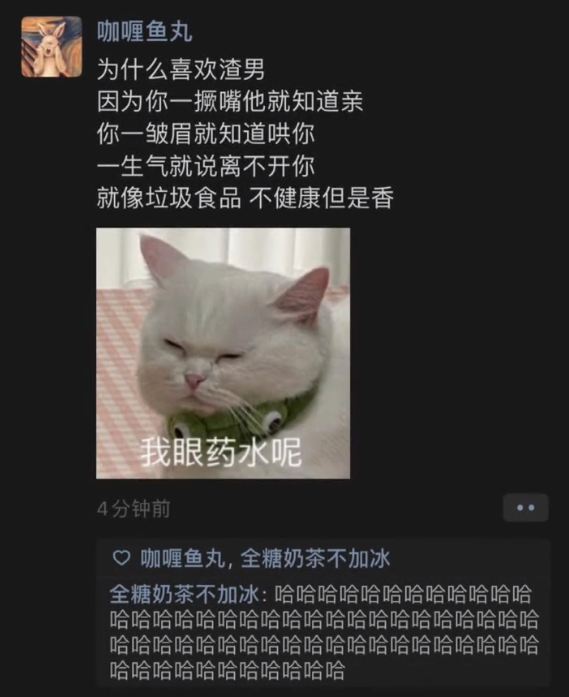
Task: Tap the Scream rabbit avatar picture
Action: (52, 46)
